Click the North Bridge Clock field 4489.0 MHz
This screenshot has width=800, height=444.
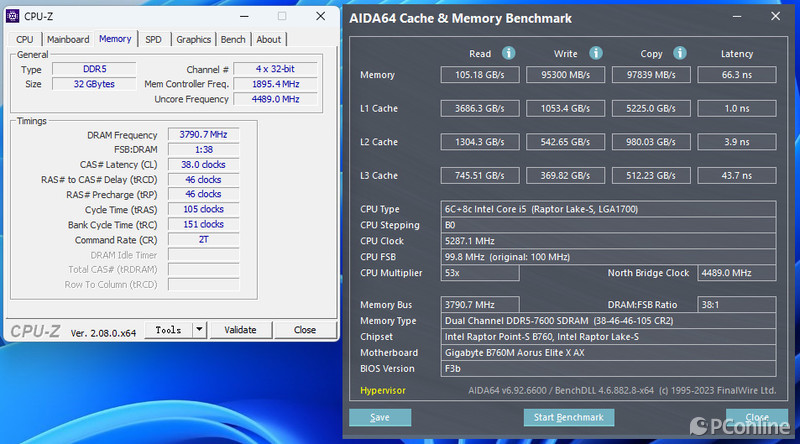[737, 273]
